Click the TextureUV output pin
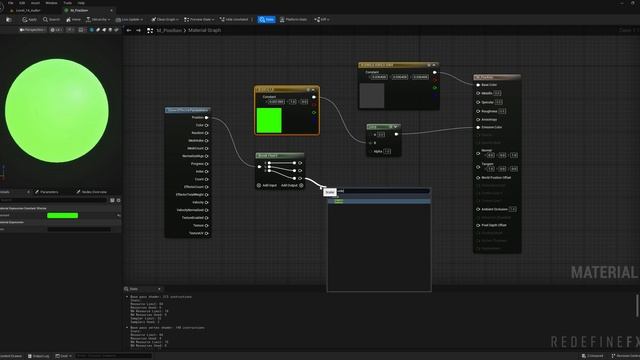 (207, 233)
